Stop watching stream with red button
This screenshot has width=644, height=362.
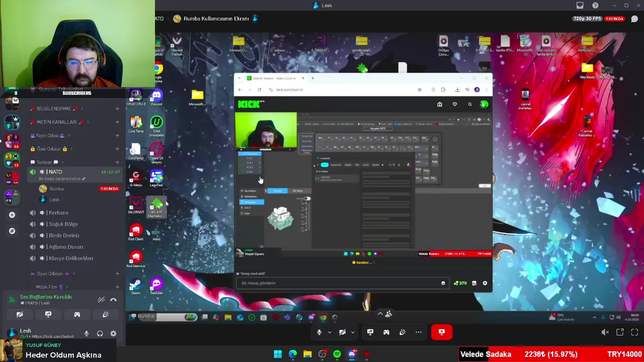[442, 332]
